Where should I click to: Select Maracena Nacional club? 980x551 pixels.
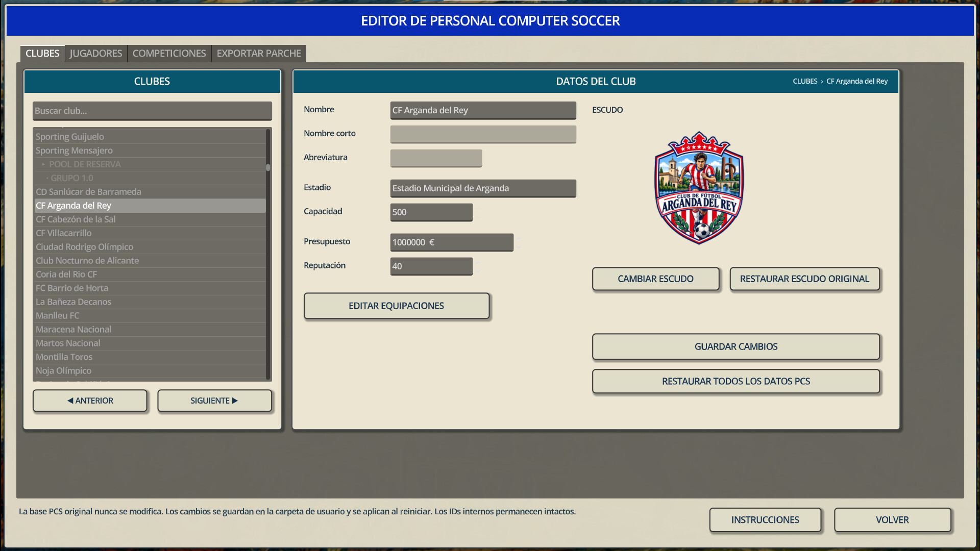point(150,330)
